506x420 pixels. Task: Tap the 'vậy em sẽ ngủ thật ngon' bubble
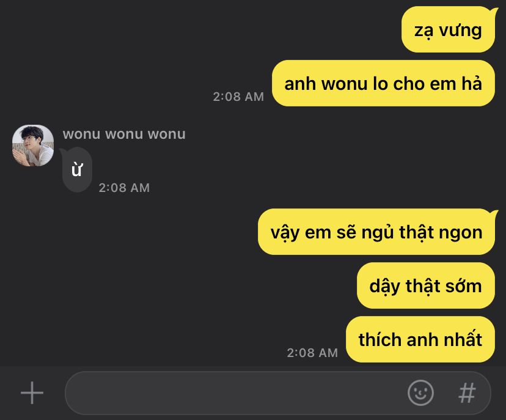376,232
